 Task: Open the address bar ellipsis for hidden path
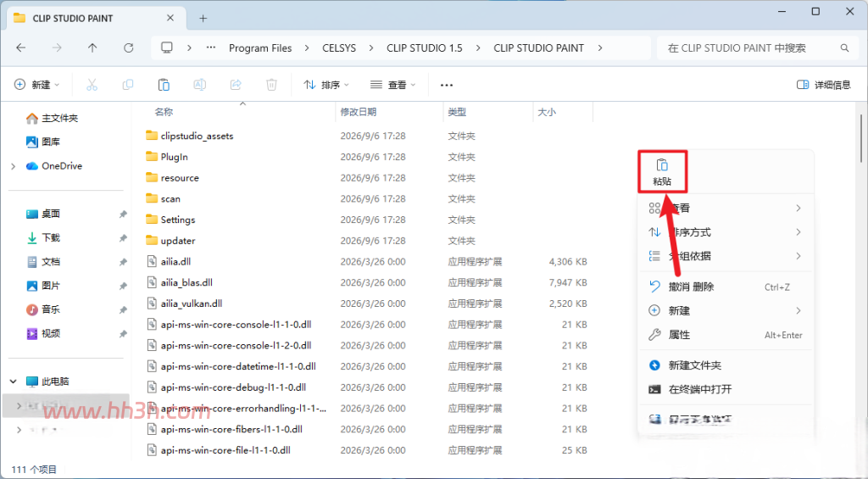211,47
